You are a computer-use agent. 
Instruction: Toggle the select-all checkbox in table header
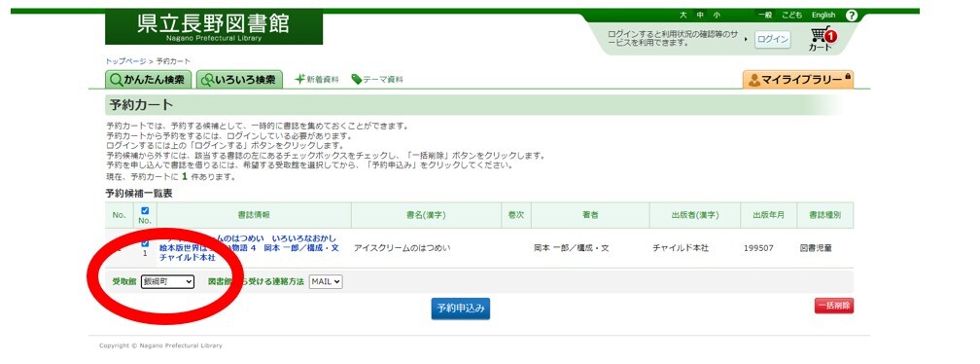point(145,211)
